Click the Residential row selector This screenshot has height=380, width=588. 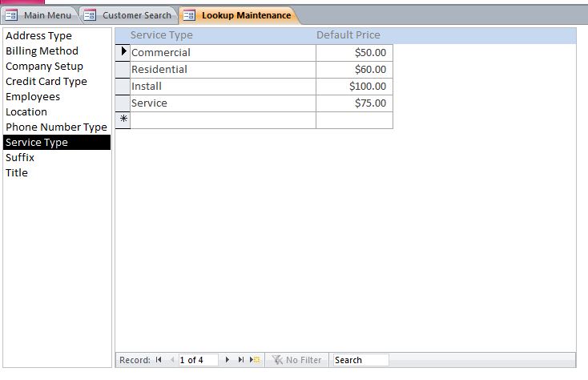123,70
